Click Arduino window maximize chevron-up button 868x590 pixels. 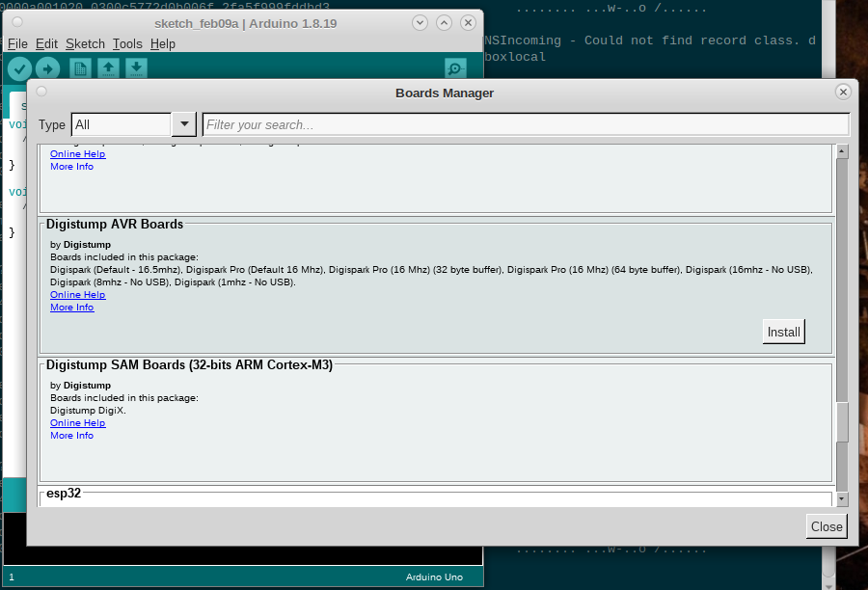444,23
